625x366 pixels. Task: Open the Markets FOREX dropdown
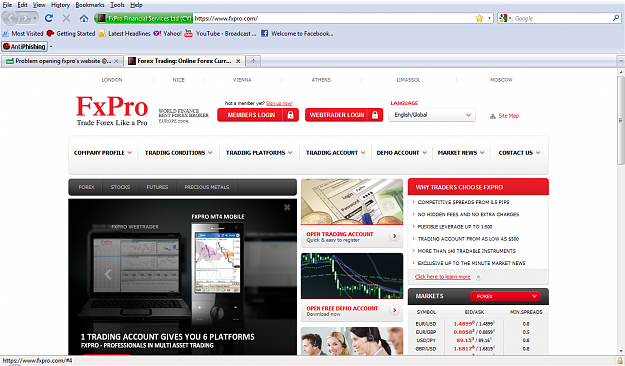[505, 296]
